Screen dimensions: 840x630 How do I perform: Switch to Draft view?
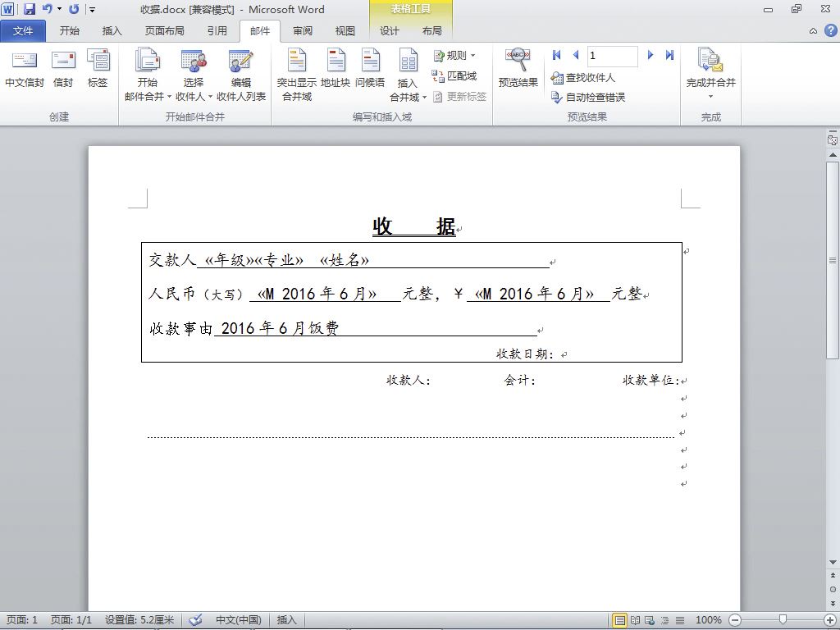click(x=680, y=620)
